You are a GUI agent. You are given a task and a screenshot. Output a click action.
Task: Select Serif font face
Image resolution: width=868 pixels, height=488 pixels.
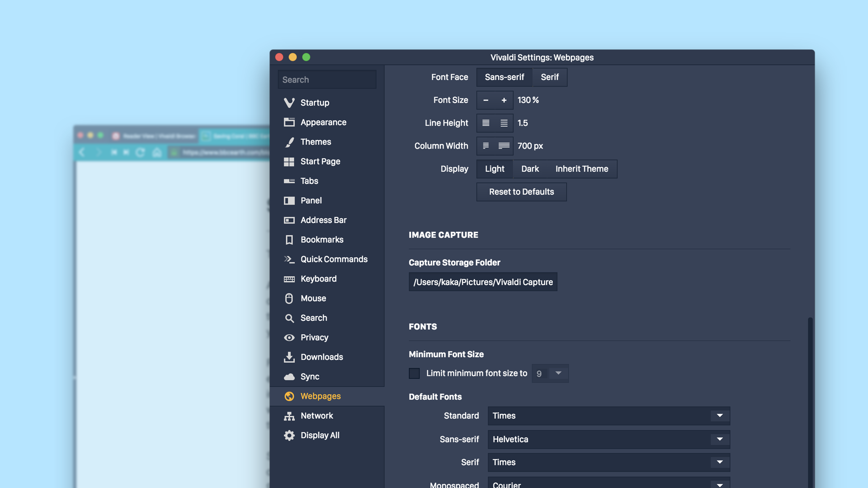click(550, 77)
